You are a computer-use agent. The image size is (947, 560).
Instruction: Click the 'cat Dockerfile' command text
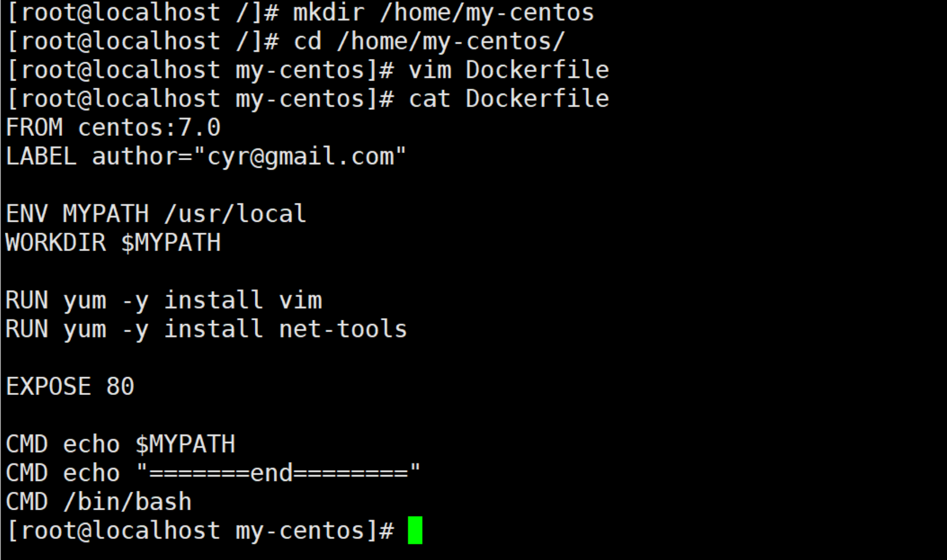(509, 98)
